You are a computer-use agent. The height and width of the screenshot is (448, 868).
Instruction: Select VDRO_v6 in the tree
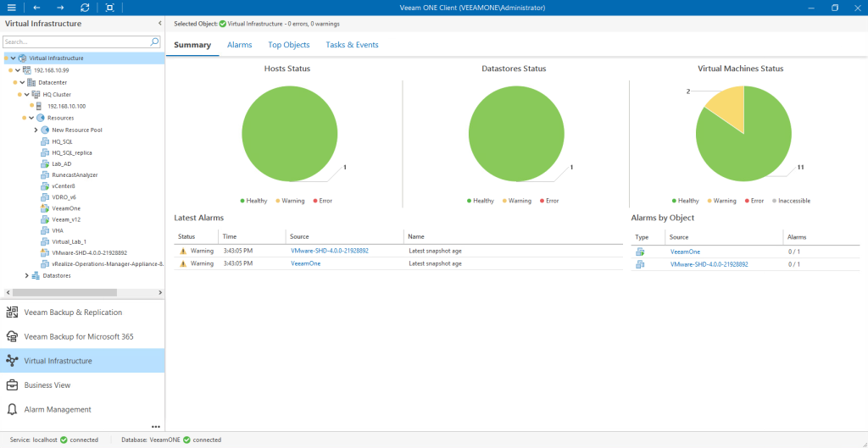tap(64, 197)
